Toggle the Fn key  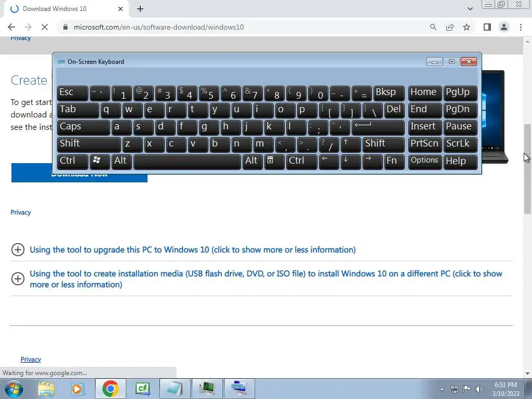[x=394, y=162]
